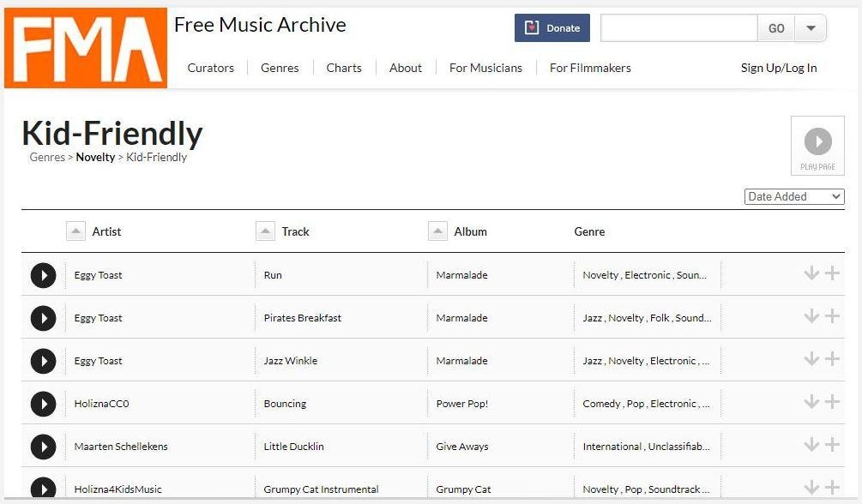Download the track Run
Viewport: 862px width, 504px height.
pyautogui.click(x=811, y=273)
